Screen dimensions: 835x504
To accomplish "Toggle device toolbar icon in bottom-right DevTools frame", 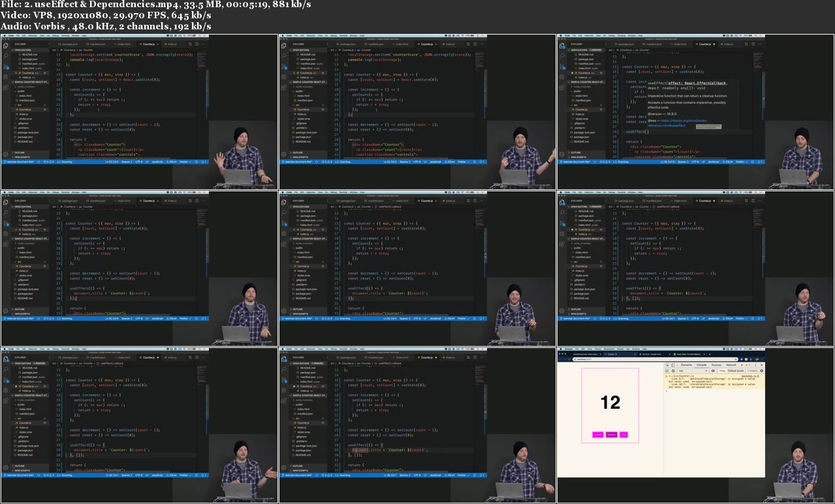I will tap(674, 365).
